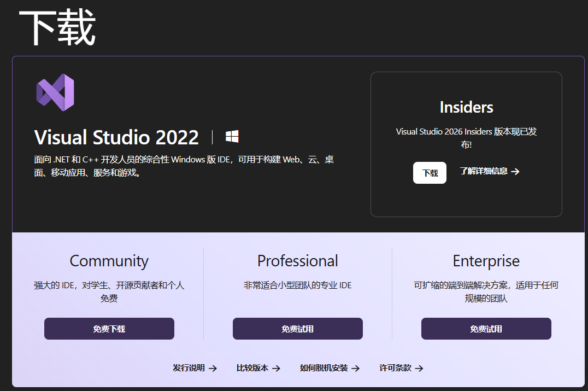Image resolution: width=588 pixels, height=391 pixels.
Task: Click the Visual Studio purple logo
Action: tap(55, 92)
